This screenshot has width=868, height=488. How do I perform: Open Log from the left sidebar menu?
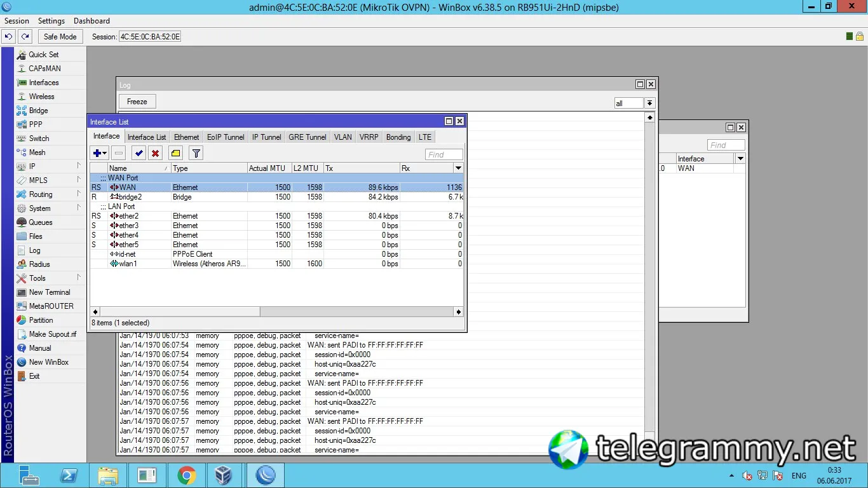[x=34, y=250]
